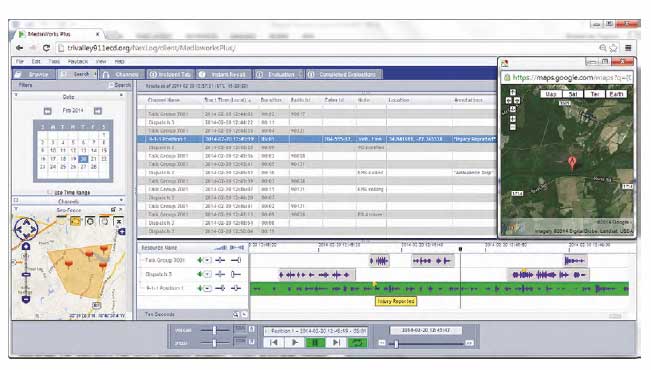
Task: Open the Search tab dropdown arrow
Action: pos(95,74)
